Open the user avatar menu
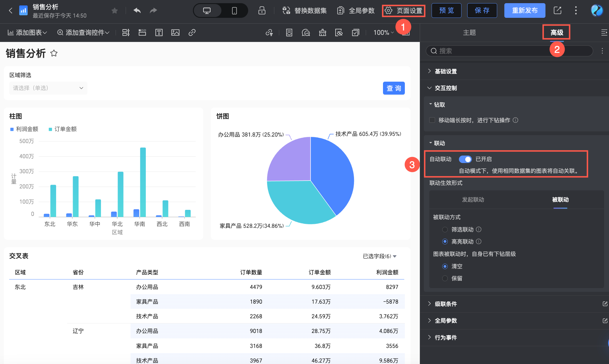The image size is (609, 364). pyautogui.click(x=597, y=11)
